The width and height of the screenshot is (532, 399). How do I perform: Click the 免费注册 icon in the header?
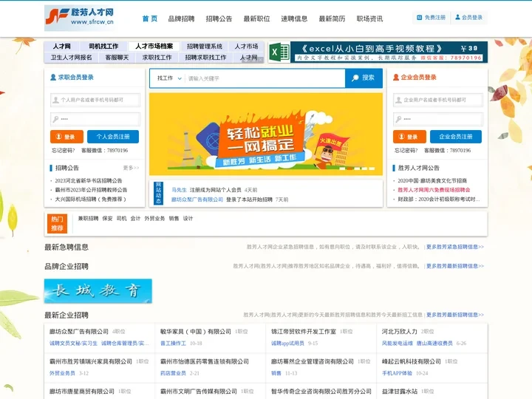coord(420,17)
